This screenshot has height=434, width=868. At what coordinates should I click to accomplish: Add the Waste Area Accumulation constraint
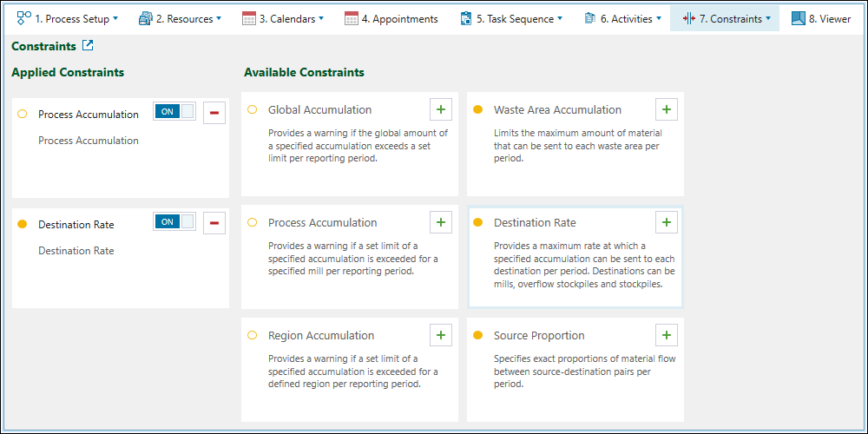click(x=667, y=109)
